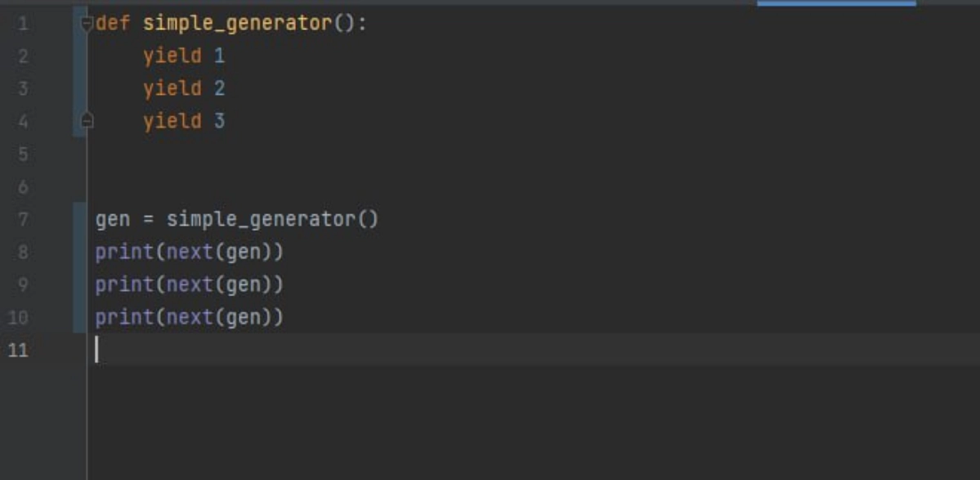Click gutter line number 5
The image size is (980, 480).
point(23,155)
